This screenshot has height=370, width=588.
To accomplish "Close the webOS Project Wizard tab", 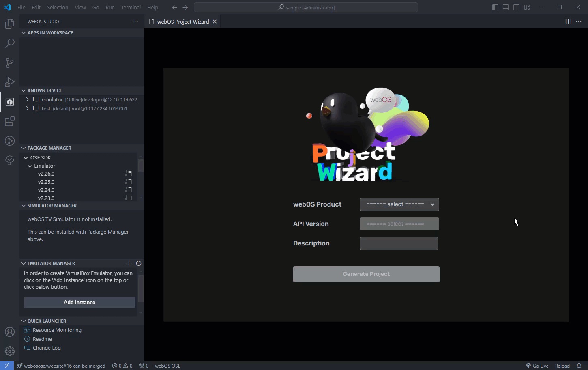I will (215, 22).
